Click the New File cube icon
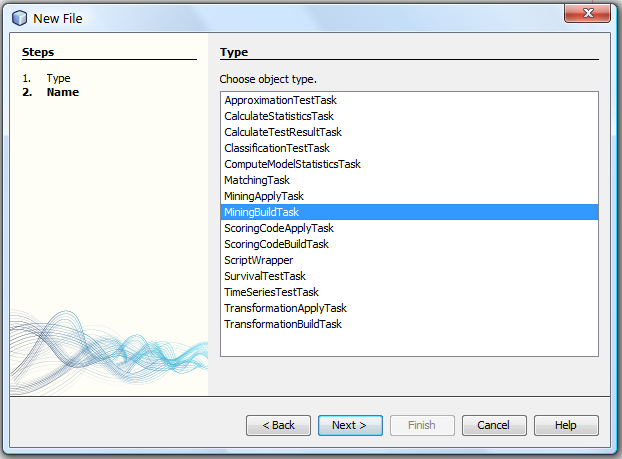This screenshot has height=459, width=622. coord(18,18)
